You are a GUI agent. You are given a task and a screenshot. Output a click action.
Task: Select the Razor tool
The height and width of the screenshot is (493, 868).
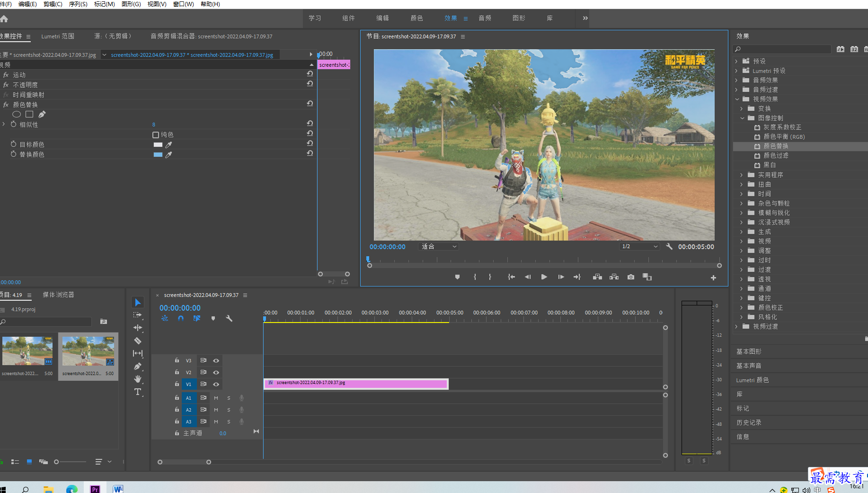(x=138, y=341)
